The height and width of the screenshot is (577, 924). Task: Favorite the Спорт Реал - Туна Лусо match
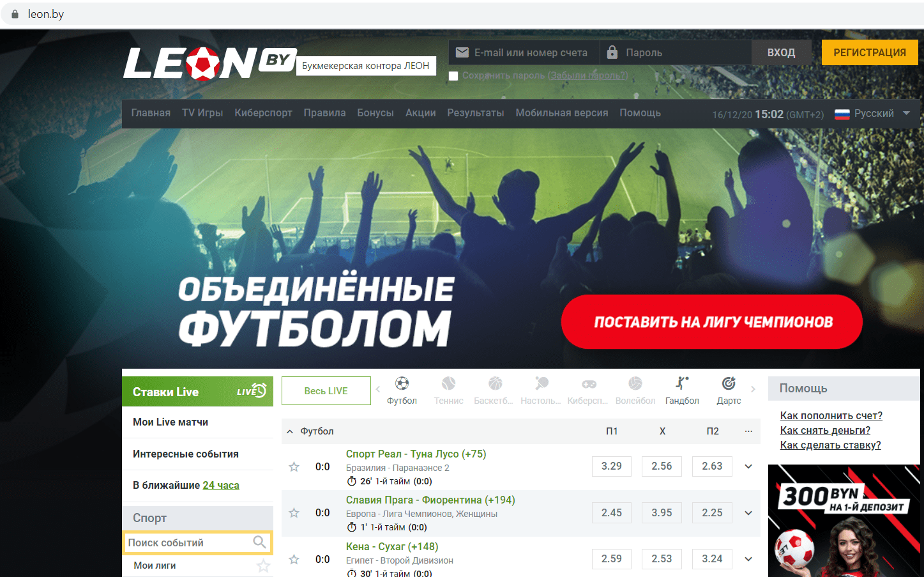click(x=294, y=467)
